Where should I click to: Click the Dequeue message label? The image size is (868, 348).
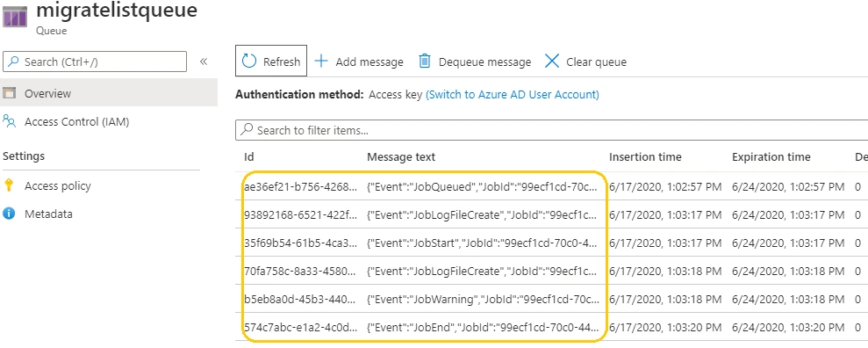pos(485,62)
